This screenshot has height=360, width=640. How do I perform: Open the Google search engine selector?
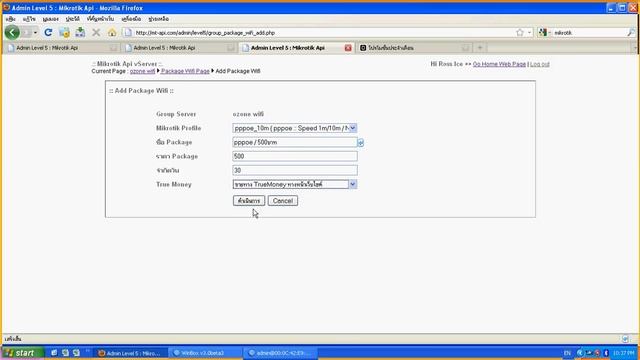544,32
